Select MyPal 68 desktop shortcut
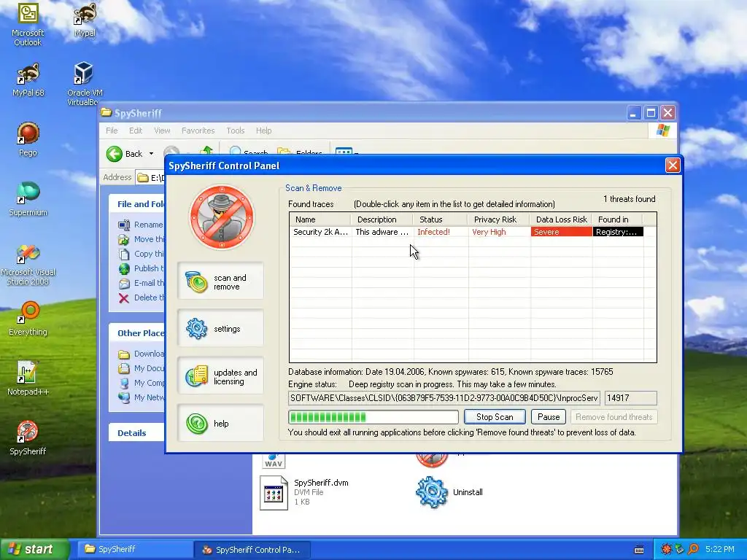The height and width of the screenshot is (560, 747). [28, 80]
